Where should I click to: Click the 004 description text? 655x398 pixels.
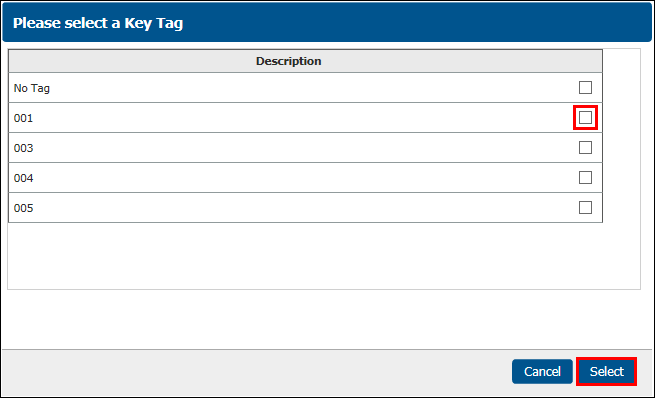(23, 178)
